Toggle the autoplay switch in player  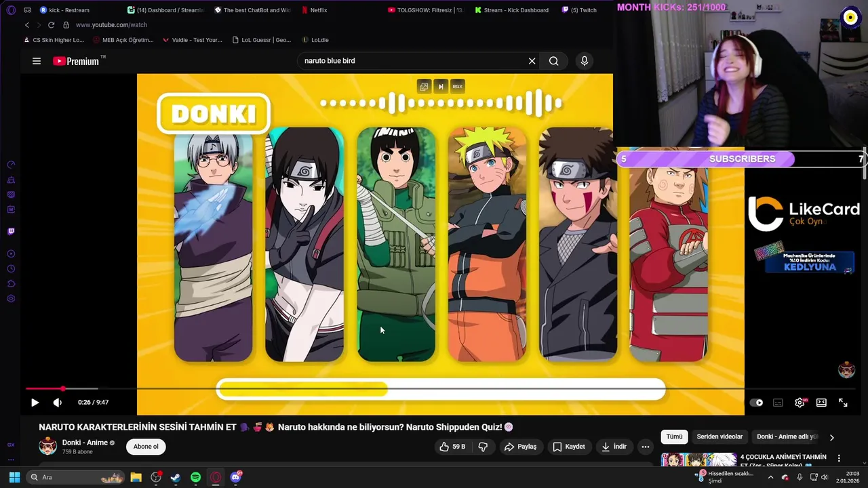[x=756, y=403]
